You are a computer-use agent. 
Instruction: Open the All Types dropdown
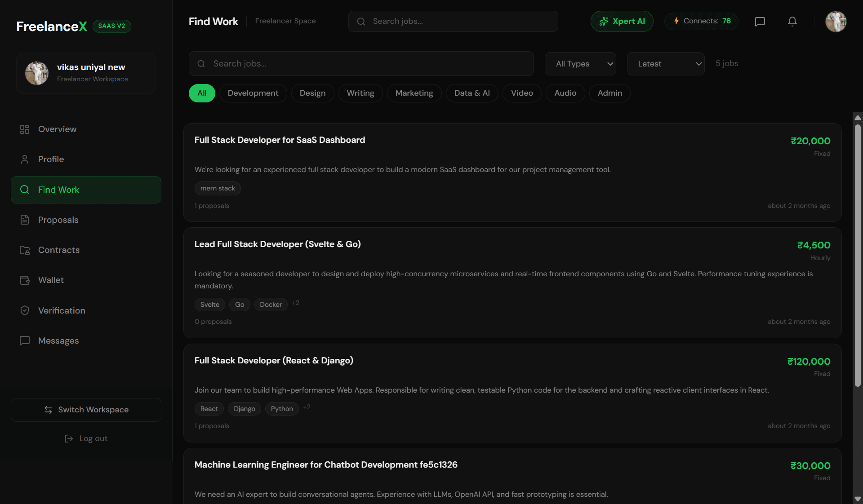(580, 64)
